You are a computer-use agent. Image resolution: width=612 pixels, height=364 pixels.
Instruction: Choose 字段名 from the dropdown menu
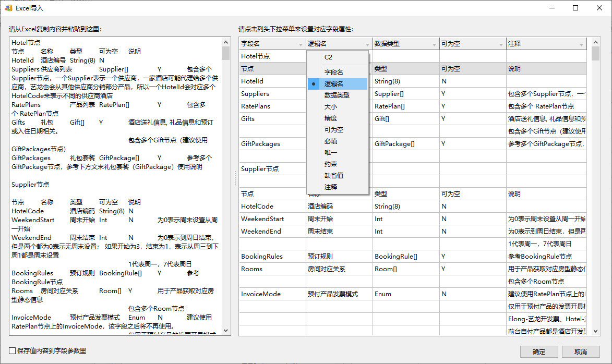(338, 72)
